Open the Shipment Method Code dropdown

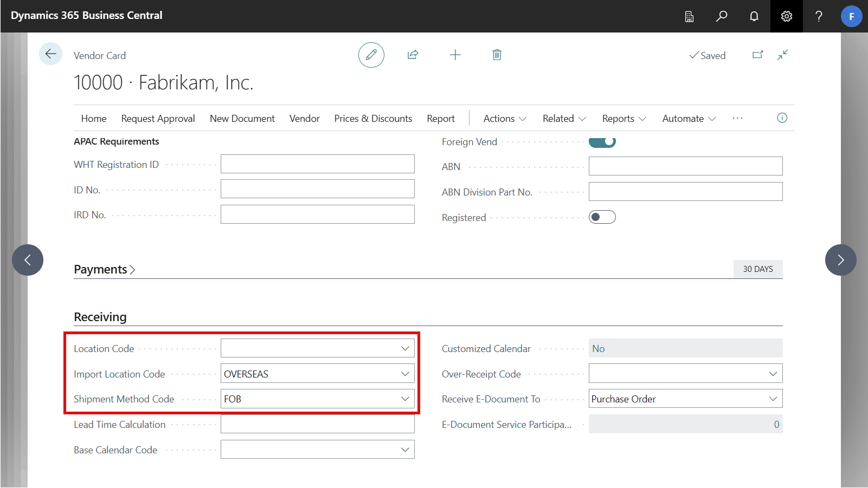(x=404, y=399)
